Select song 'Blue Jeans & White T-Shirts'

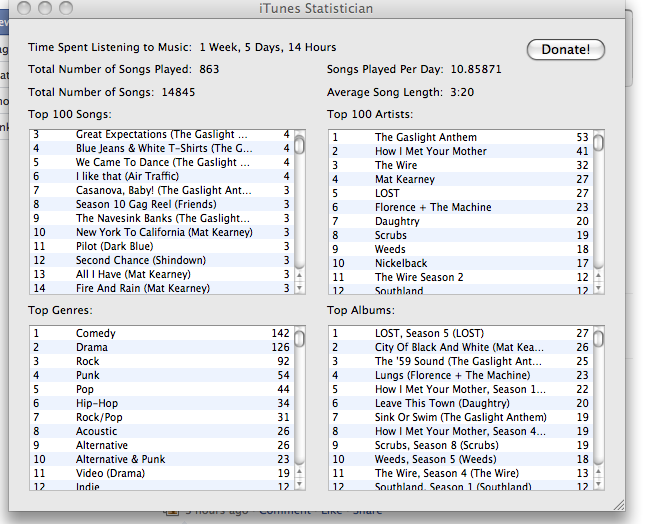(162, 148)
